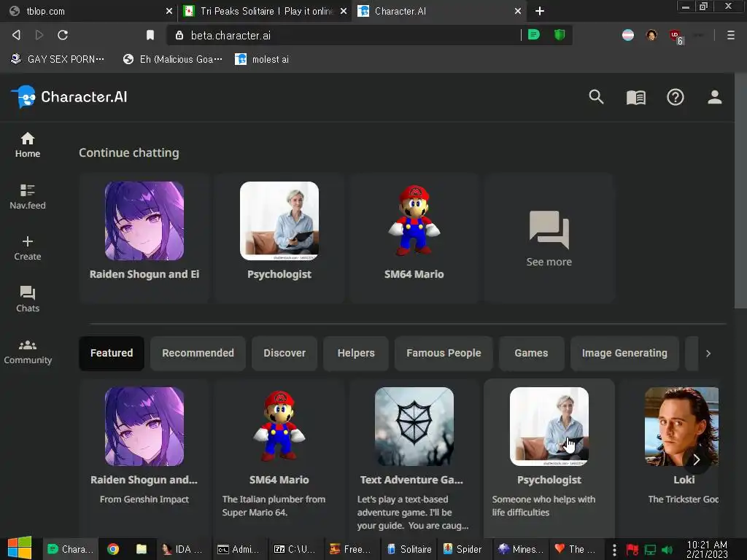Close the Tri Peaks Solitaire tab
The width and height of the screenshot is (747, 560).
pyautogui.click(x=343, y=11)
